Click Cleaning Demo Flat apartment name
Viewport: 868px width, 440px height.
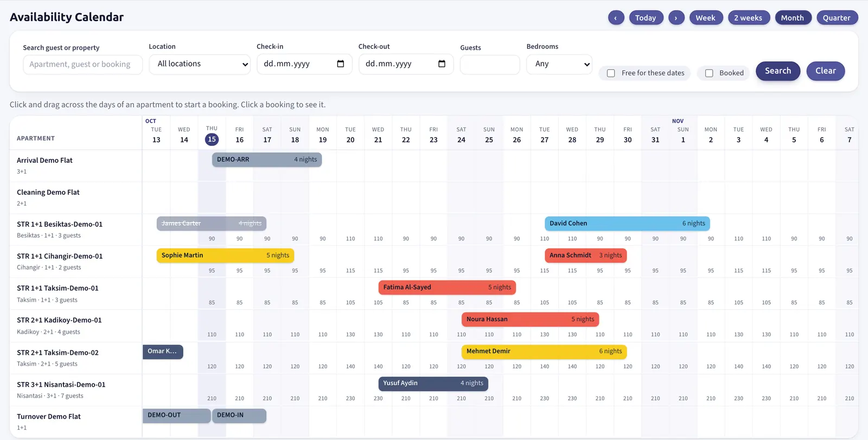(x=48, y=193)
